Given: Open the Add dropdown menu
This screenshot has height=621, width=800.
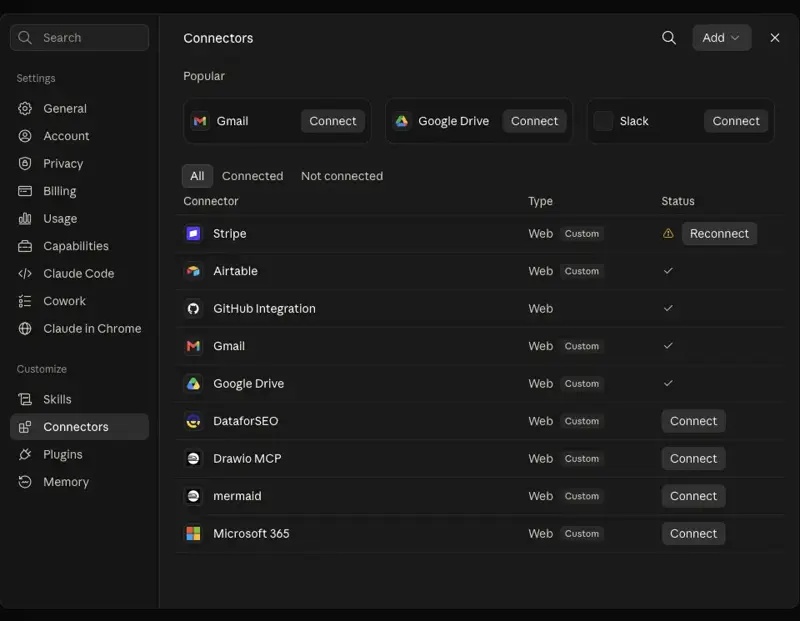Looking at the screenshot, I should tap(721, 38).
